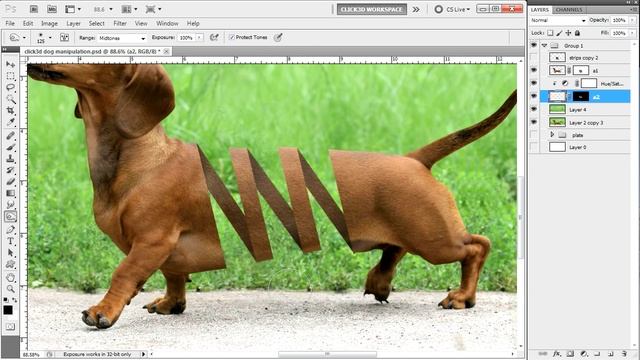The height and width of the screenshot is (360, 640).
Task: Show the plate group
Action: tap(534, 135)
